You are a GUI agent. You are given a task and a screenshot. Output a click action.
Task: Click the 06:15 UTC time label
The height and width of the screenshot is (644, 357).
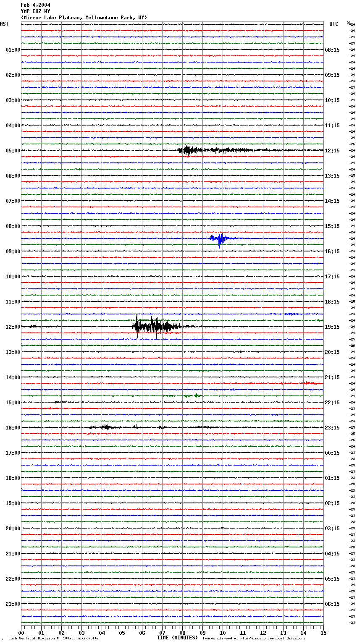point(332,604)
